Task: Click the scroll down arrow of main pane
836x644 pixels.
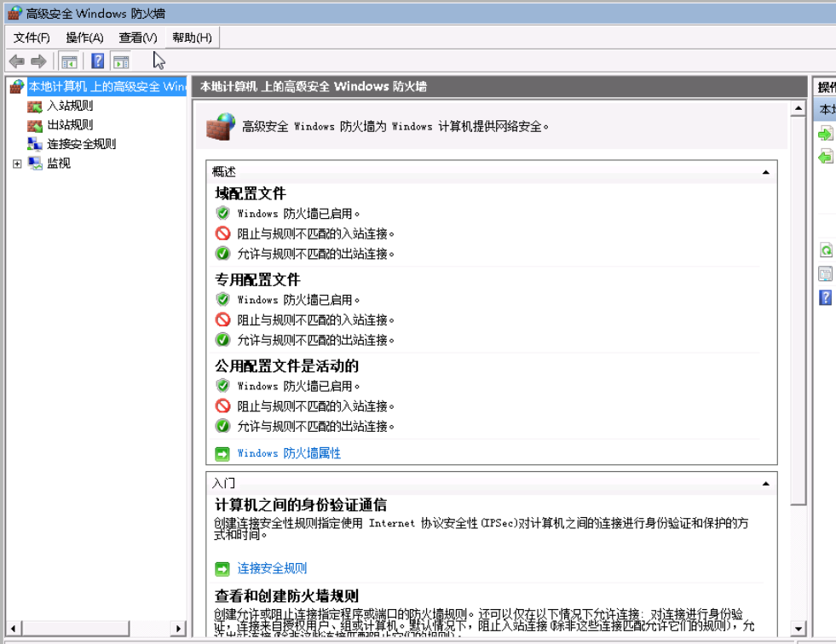Action: pyautogui.click(x=798, y=629)
